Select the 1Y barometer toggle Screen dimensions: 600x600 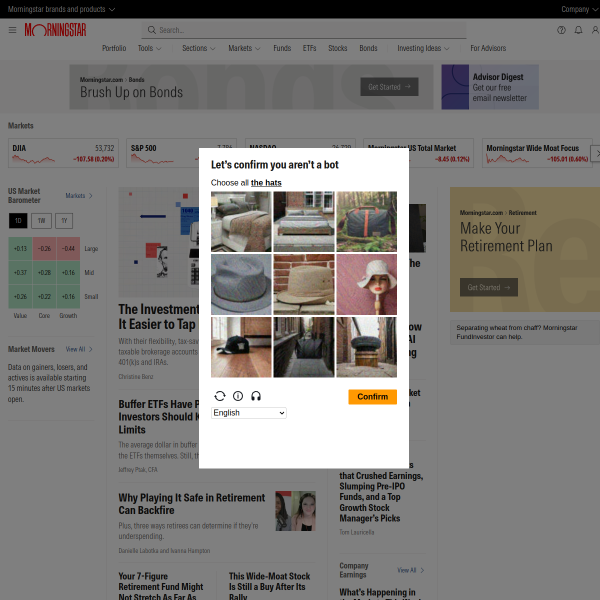click(64, 221)
